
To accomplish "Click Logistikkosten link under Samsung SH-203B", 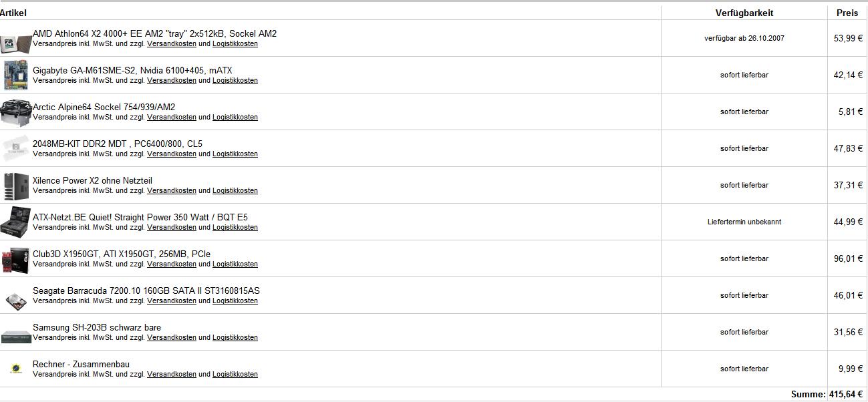I will [x=235, y=338].
